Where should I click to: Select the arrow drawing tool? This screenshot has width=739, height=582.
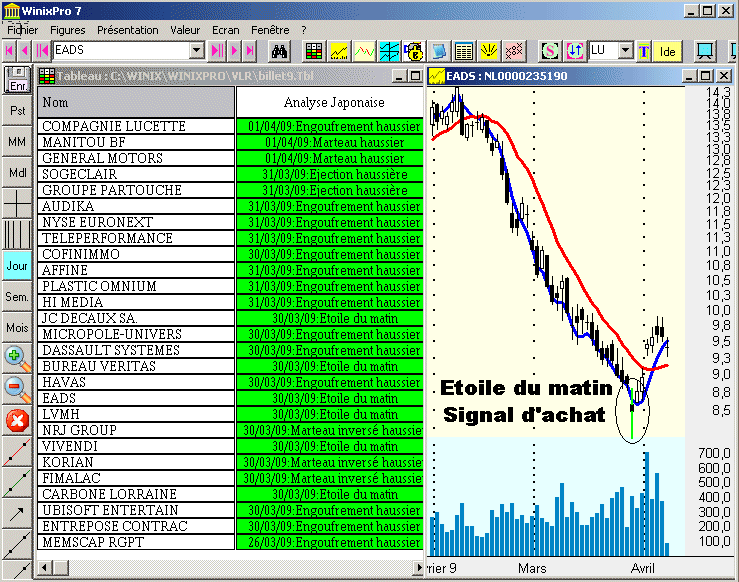pyautogui.click(x=17, y=514)
